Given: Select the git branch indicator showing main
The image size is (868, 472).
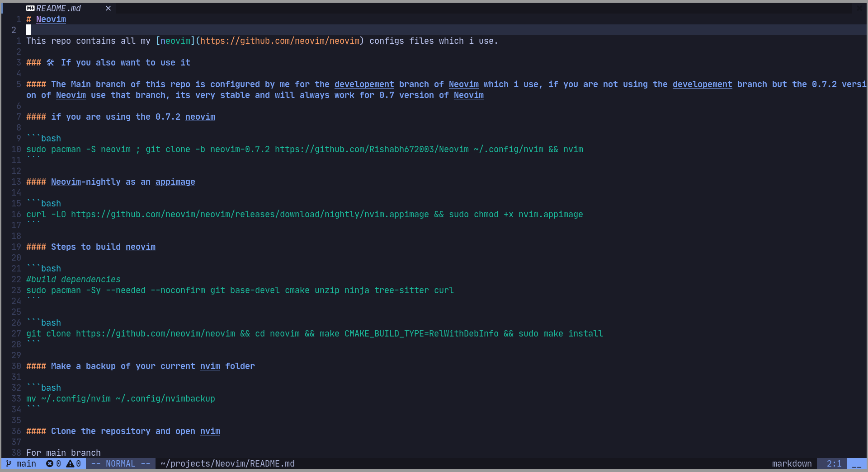Looking at the screenshot, I should click(20, 463).
